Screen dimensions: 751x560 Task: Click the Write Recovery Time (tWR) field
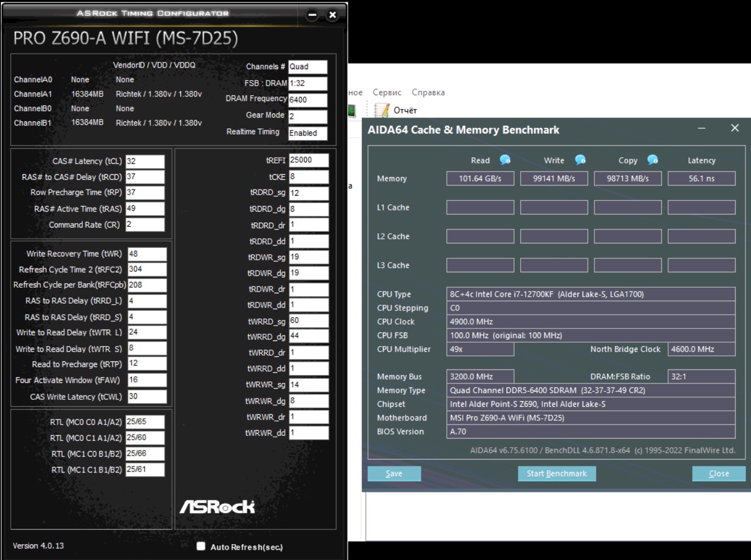coord(147,254)
